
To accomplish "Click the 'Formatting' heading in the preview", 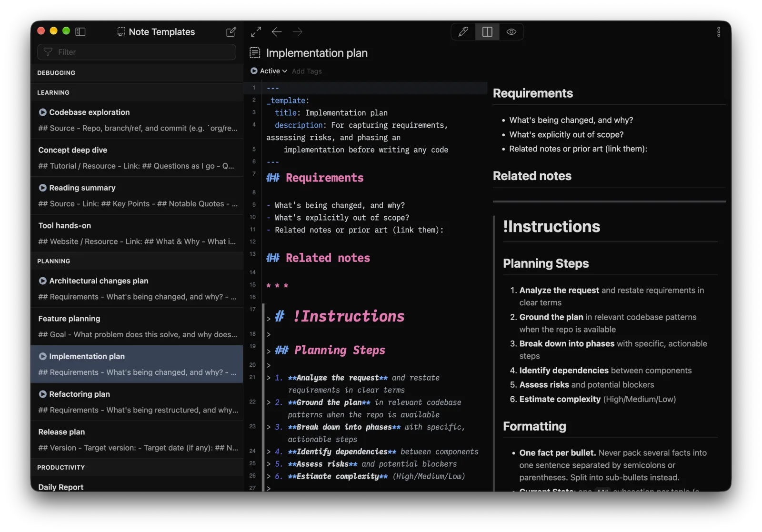I will 534,426.
